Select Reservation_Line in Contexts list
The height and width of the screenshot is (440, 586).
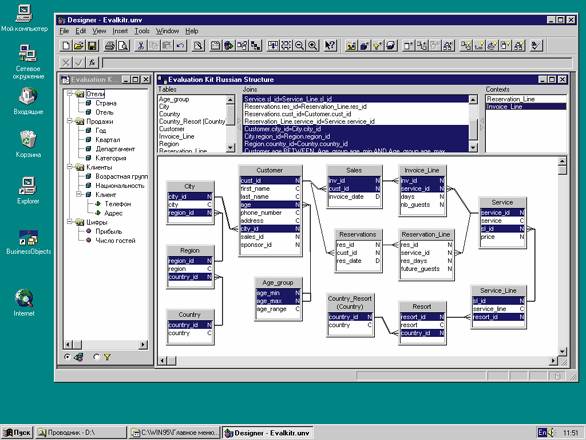(525, 99)
